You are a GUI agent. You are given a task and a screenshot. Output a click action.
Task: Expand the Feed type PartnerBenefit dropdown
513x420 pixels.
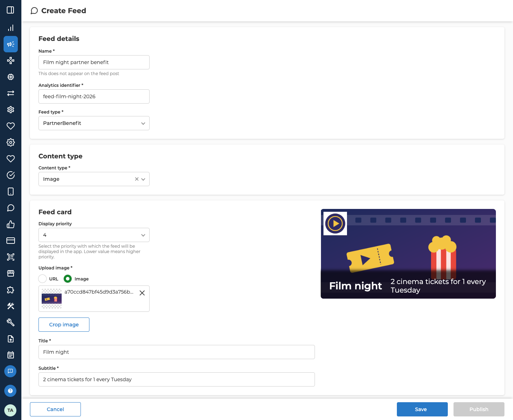coord(94,123)
